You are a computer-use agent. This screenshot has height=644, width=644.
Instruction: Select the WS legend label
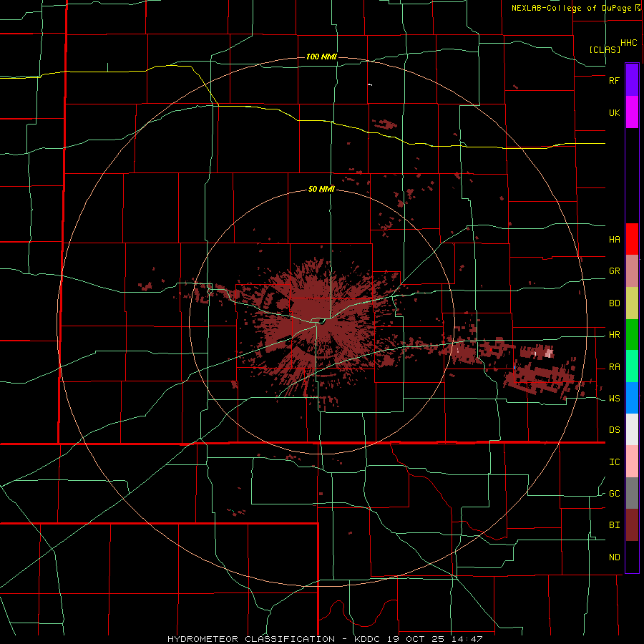click(x=614, y=399)
